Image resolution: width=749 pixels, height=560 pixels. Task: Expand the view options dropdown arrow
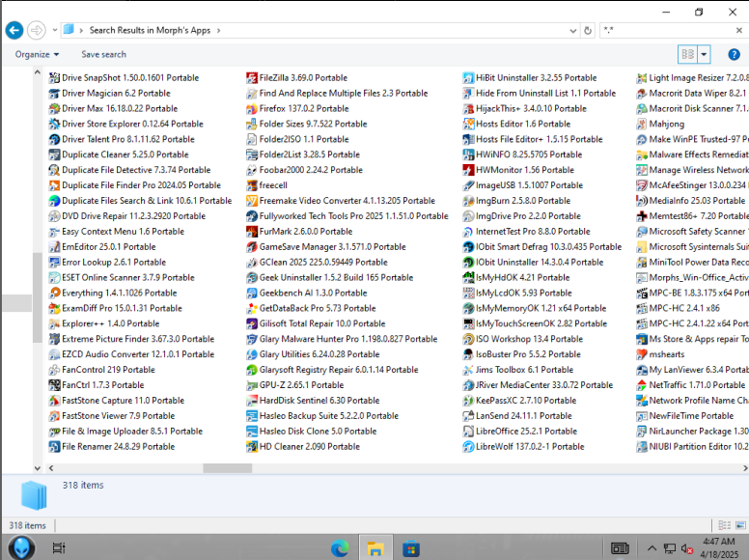click(704, 54)
